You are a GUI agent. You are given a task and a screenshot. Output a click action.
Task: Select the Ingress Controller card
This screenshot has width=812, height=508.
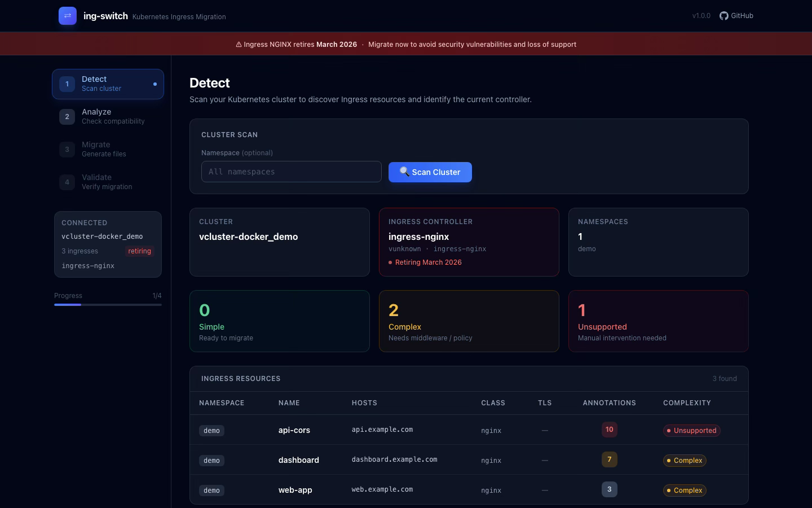[469, 242]
